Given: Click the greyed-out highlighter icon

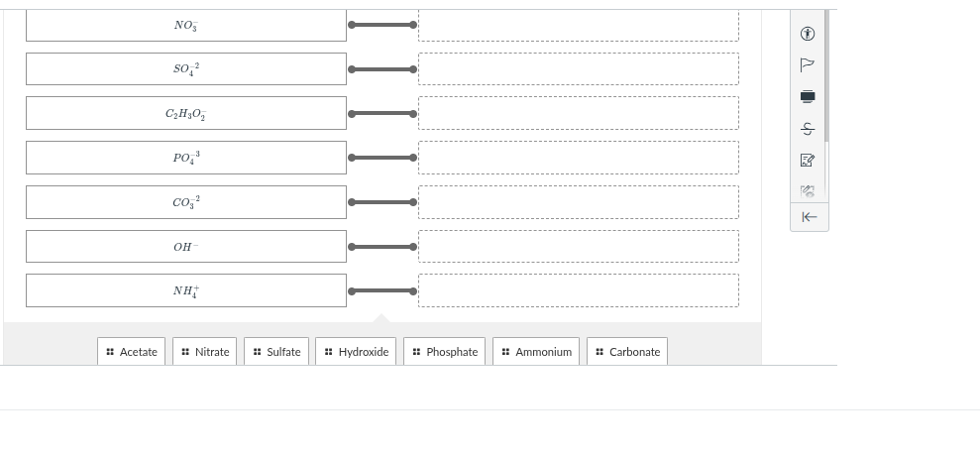Looking at the screenshot, I should coord(808,188).
